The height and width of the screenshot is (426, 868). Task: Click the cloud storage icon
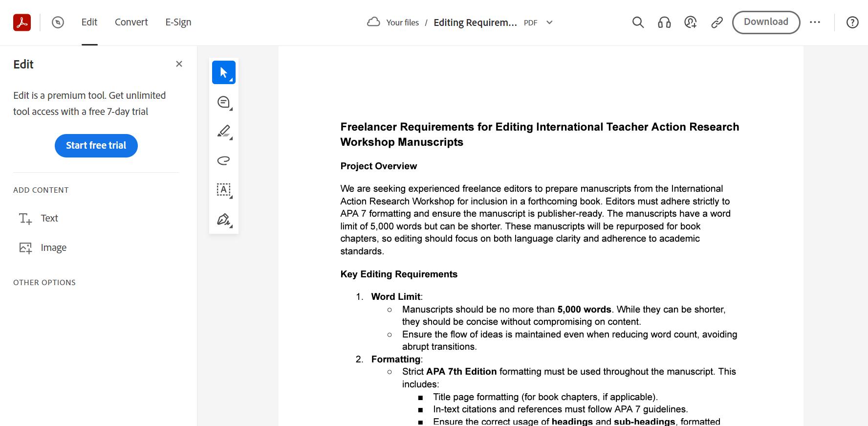[x=373, y=22]
